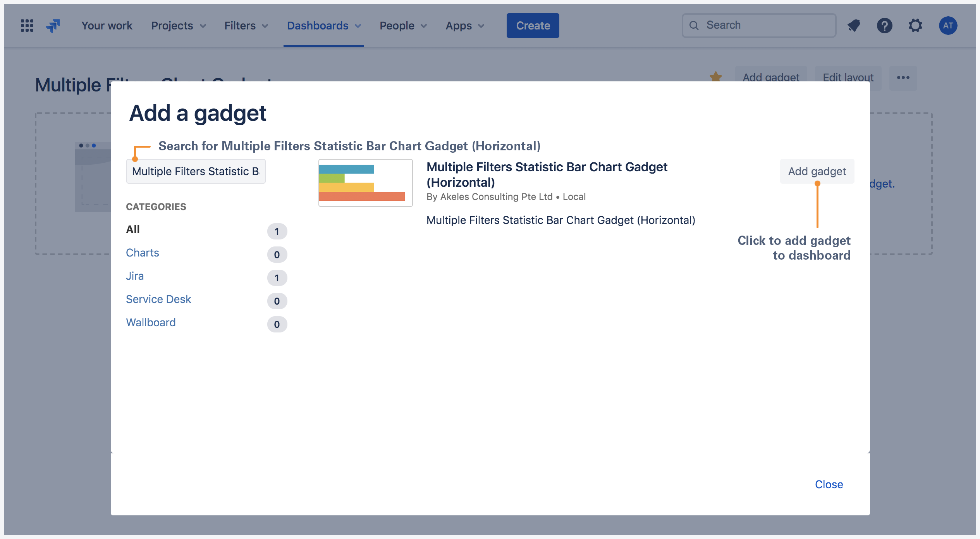Open the dashboard ellipsis options menu
Image resolution: width=980 pixels, height=539 pixels.
point(903,77)
